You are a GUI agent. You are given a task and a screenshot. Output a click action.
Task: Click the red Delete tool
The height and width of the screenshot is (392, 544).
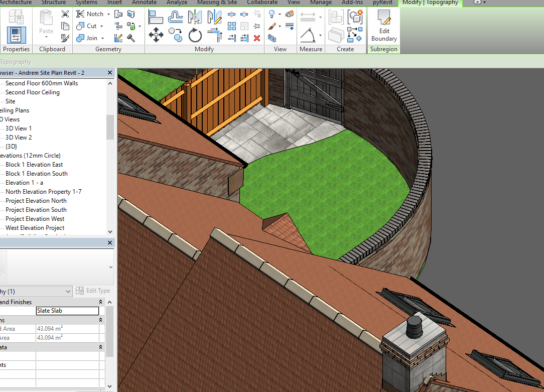point(257,38)
